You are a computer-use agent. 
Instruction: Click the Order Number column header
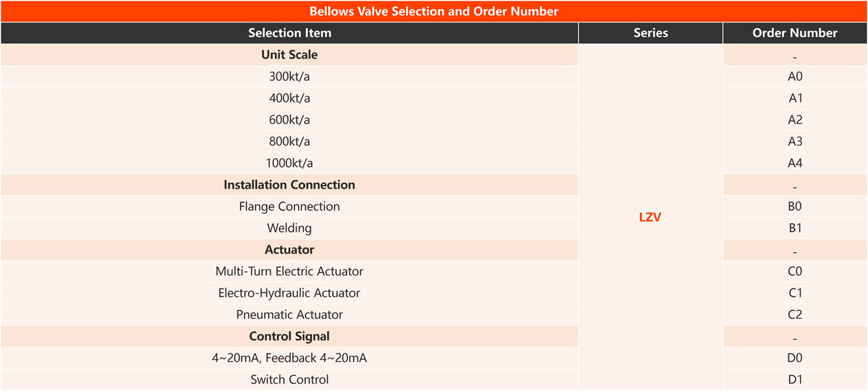click(795, 33)
